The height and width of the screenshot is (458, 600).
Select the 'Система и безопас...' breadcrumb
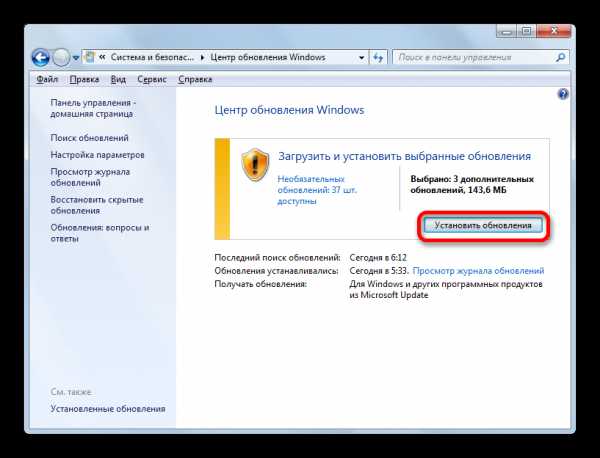point(152,57)
